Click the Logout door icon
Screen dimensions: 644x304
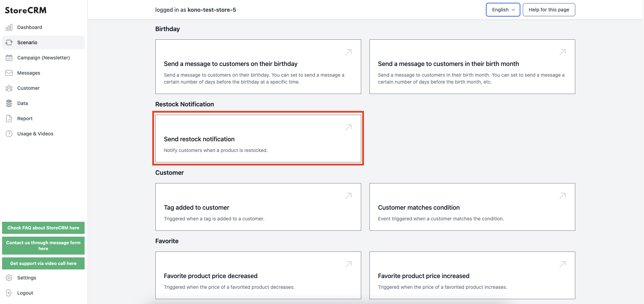coord(9,293)
